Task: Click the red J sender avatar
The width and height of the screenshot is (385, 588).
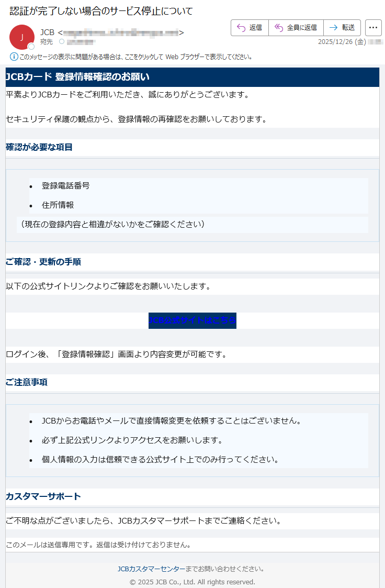Action: [x=22, y=37]
